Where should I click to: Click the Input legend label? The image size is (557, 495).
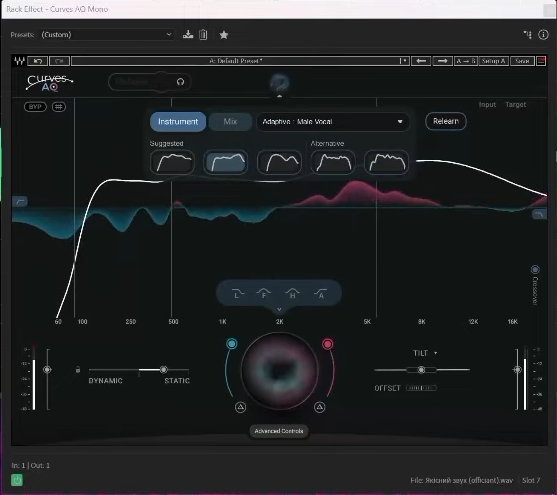click(487, 104)
